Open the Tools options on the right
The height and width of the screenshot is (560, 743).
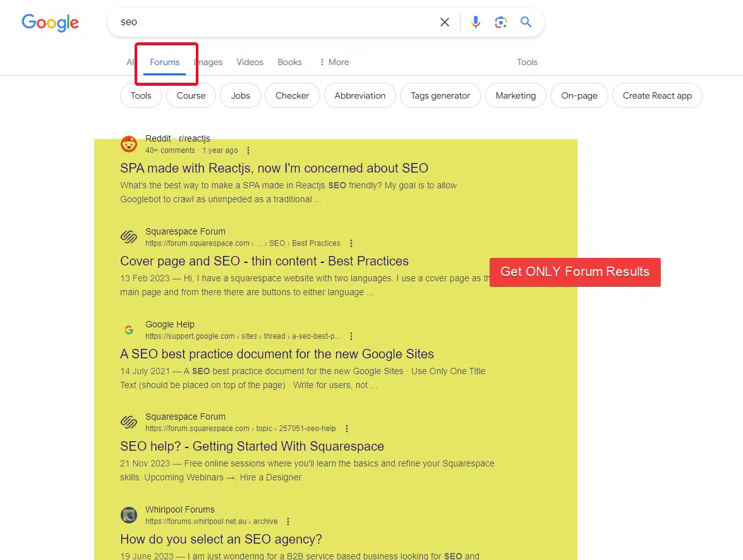coord(527,62)
